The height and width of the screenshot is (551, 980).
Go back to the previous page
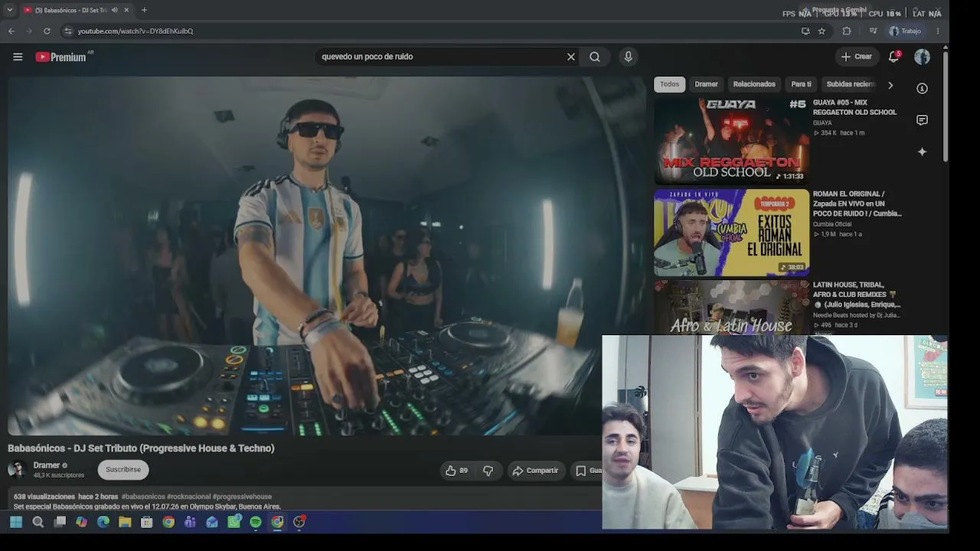[11, 31]
